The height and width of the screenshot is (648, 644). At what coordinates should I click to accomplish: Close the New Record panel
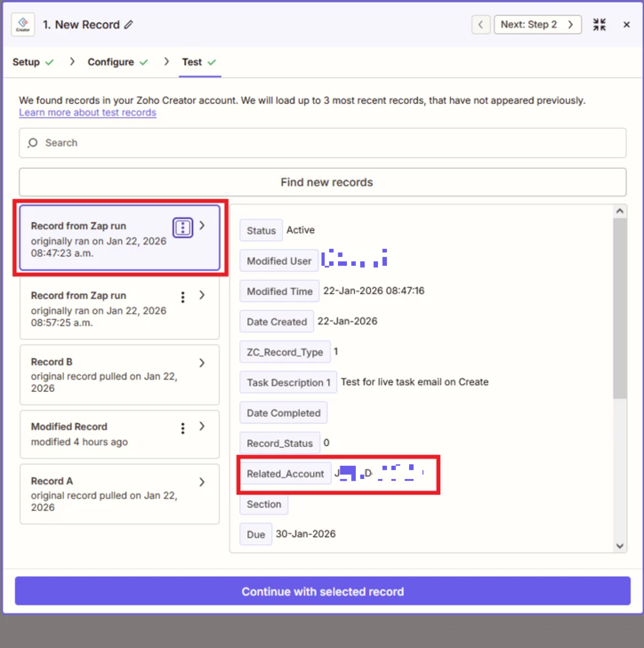[626, 25]
